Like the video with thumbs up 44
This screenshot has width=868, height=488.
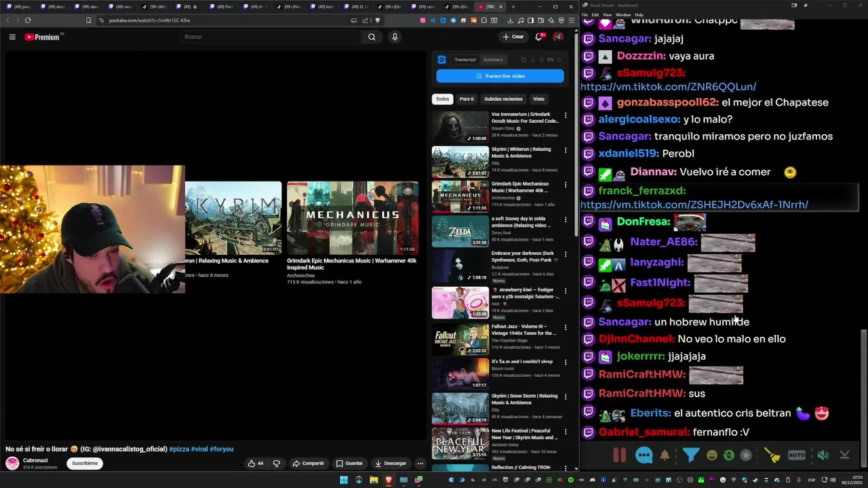[256, 464]
